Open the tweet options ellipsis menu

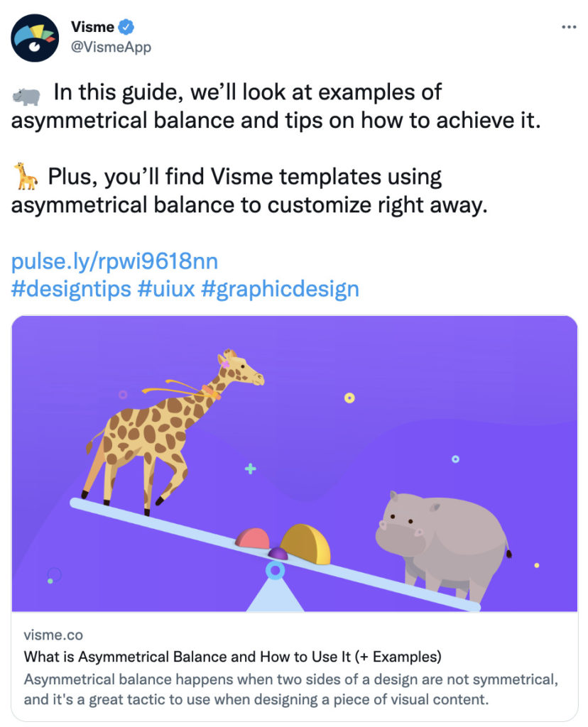click(x=567, y=26)
